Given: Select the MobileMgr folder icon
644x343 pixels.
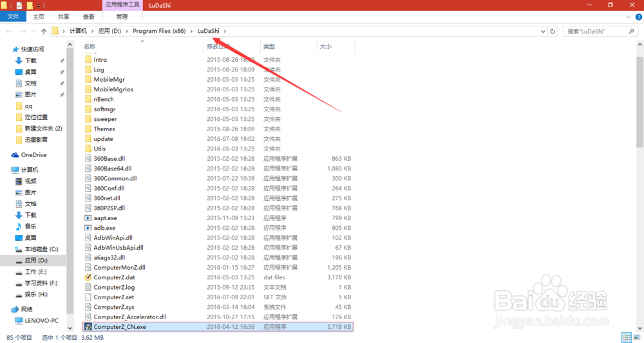Looking at the screenshot, I should click(88, 79).
